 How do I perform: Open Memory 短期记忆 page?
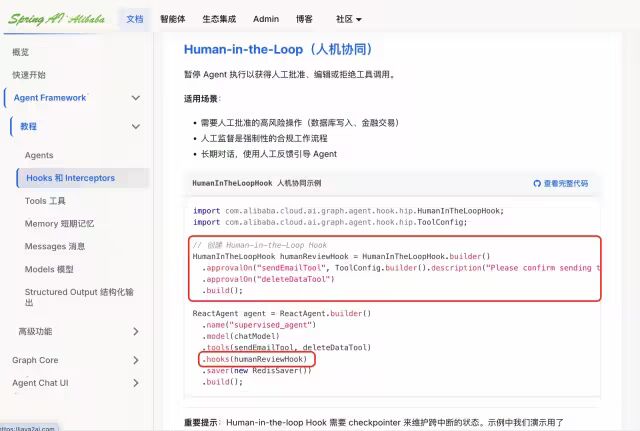click(59, 224)
